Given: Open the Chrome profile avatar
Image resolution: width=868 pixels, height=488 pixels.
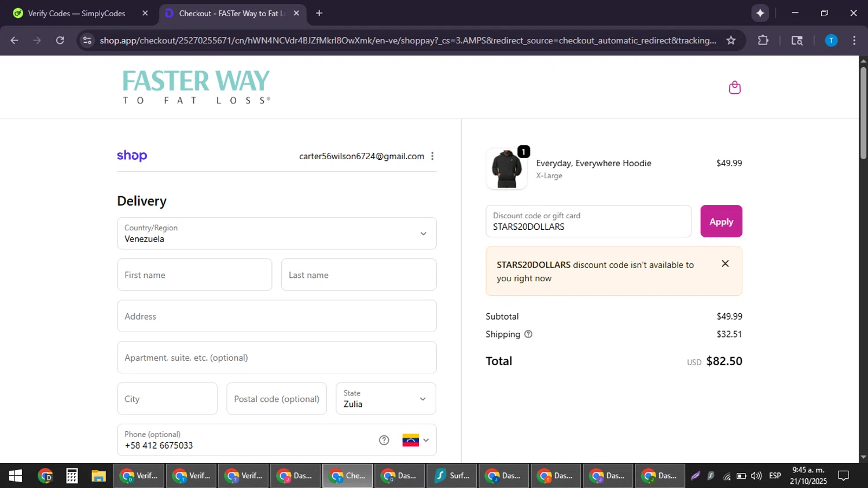Looking at the screenshot, I should click(831, 41).
